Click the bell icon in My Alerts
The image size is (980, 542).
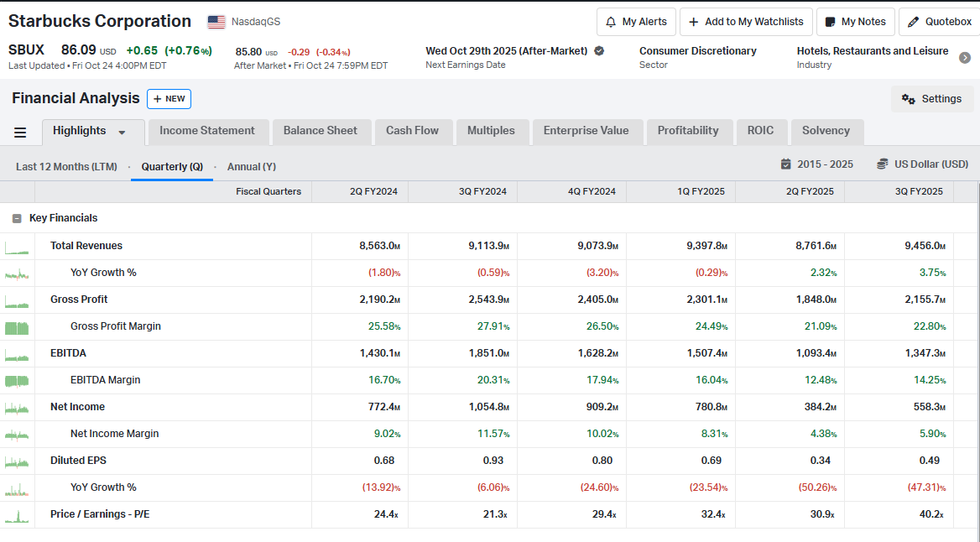(611, 22)
